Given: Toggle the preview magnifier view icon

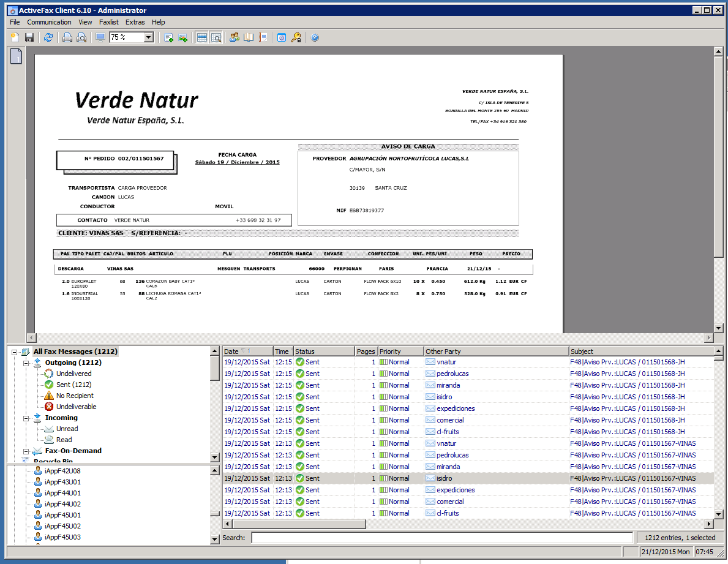Looking at the screenshot, I should click(217, 37).
